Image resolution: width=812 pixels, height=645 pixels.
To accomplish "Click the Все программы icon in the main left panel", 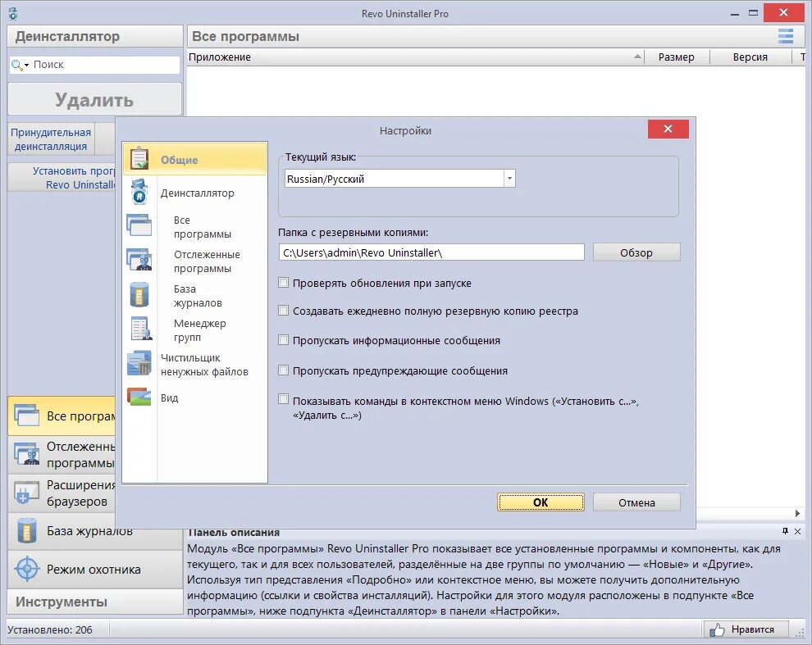I will (26, 416).
